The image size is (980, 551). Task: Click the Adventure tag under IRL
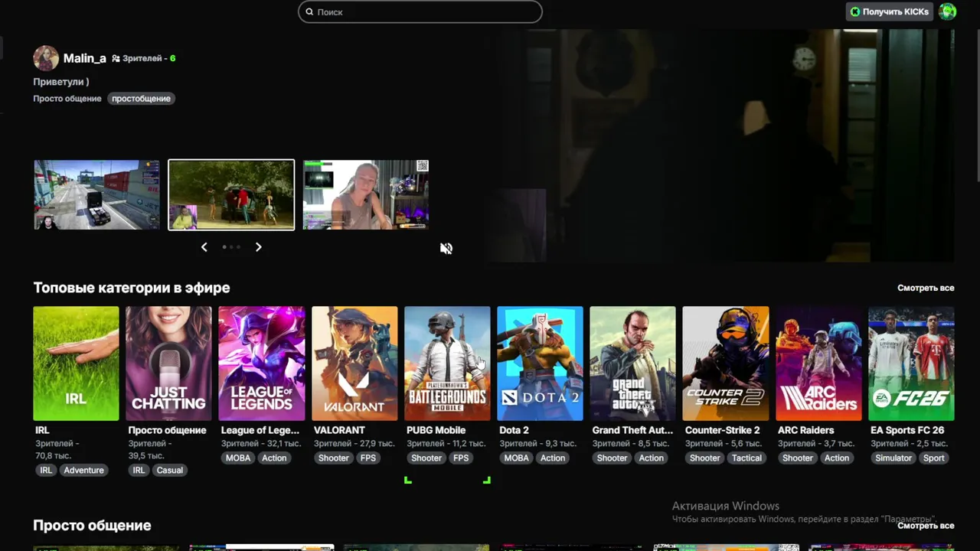(x=83, y=470)
